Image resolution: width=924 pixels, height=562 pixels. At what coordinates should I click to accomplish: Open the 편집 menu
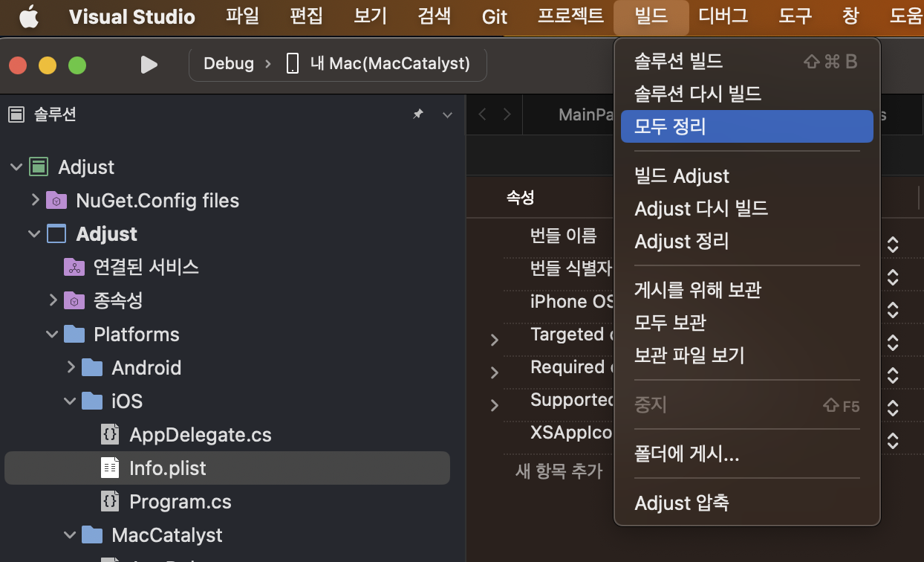tap(306, 16)
